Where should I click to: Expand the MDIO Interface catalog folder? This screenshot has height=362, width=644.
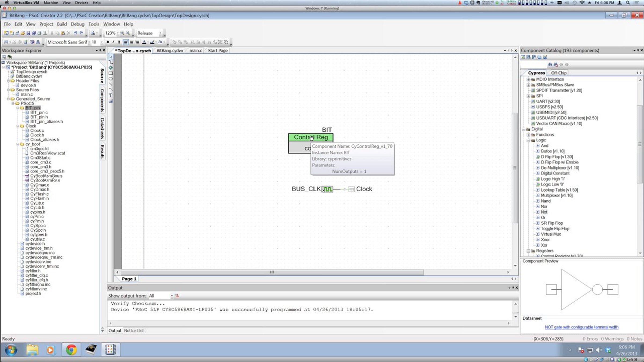(x=528, y=80)
